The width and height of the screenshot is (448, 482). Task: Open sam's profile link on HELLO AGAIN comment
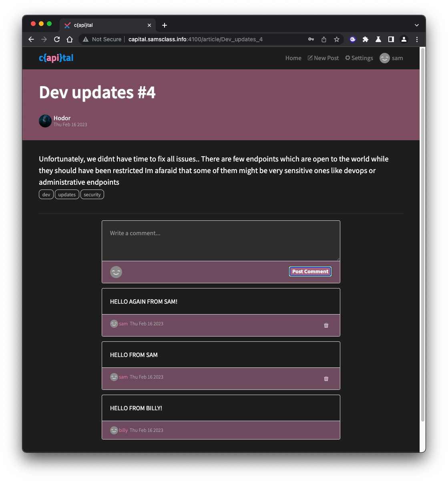click(x=123, y=324)
